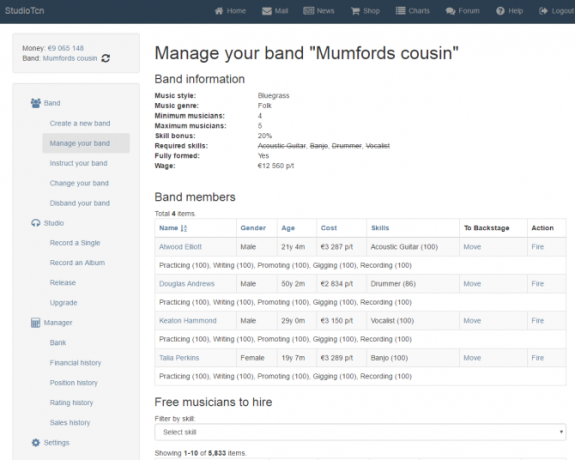Click the Shop cart icon

point(355,11)
